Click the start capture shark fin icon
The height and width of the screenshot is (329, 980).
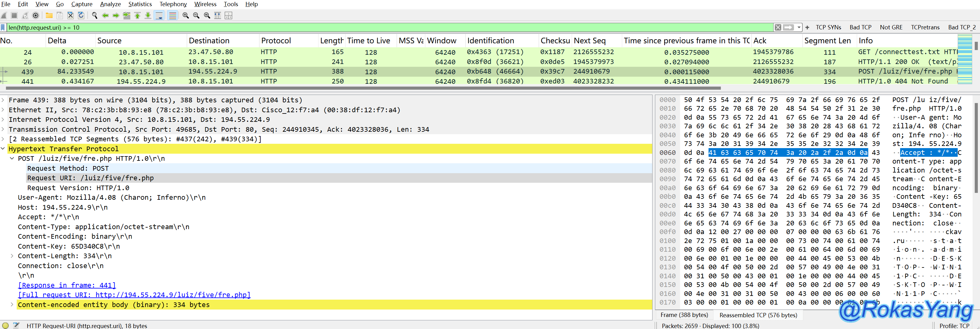[4, 15]
